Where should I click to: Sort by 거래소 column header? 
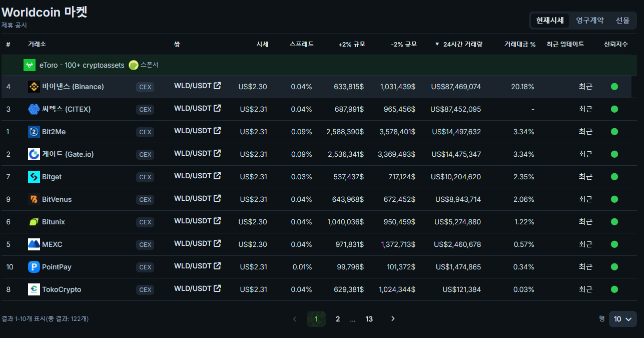(37, 44)
